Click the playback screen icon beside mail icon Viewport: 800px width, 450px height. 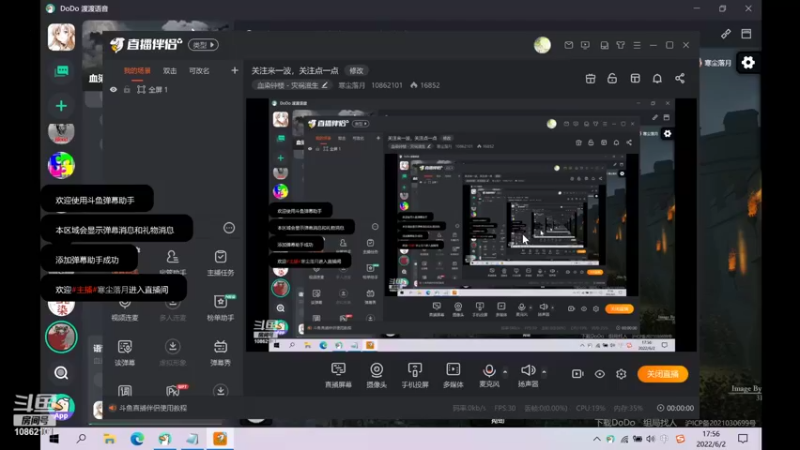(585, 45)
